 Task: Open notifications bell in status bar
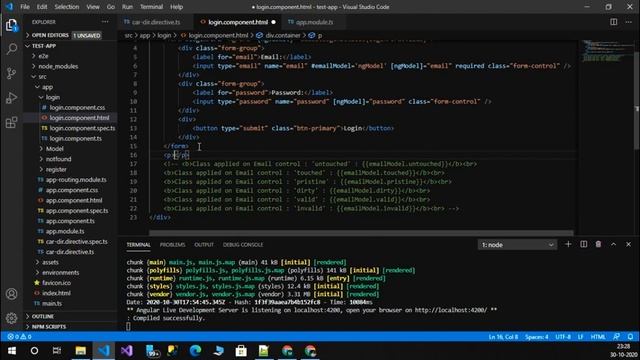[x=630, y=337]
